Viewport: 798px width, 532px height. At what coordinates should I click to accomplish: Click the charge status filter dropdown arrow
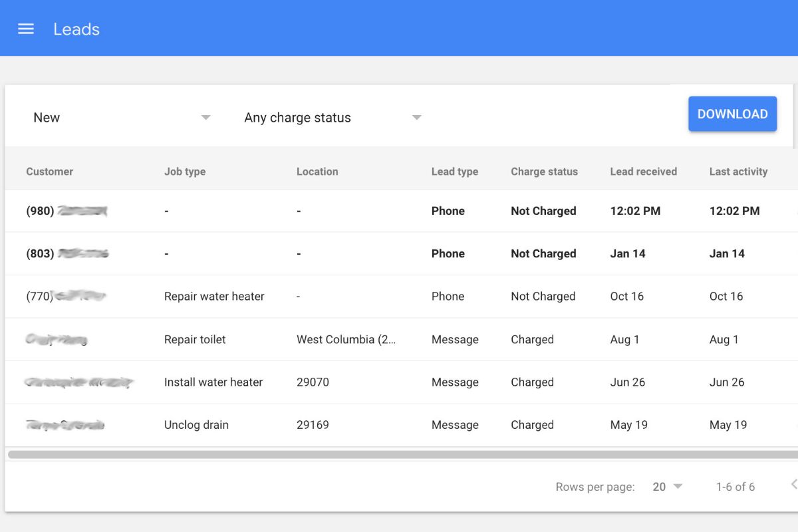coord(416,117)
